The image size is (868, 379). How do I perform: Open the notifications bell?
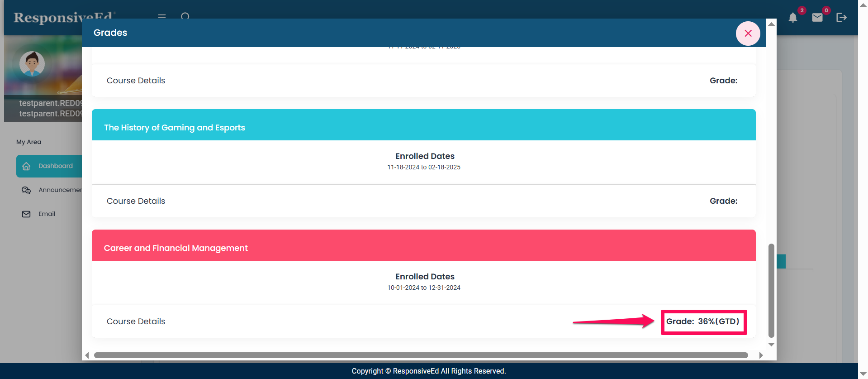pyautogui.click(x=792, y=18)
